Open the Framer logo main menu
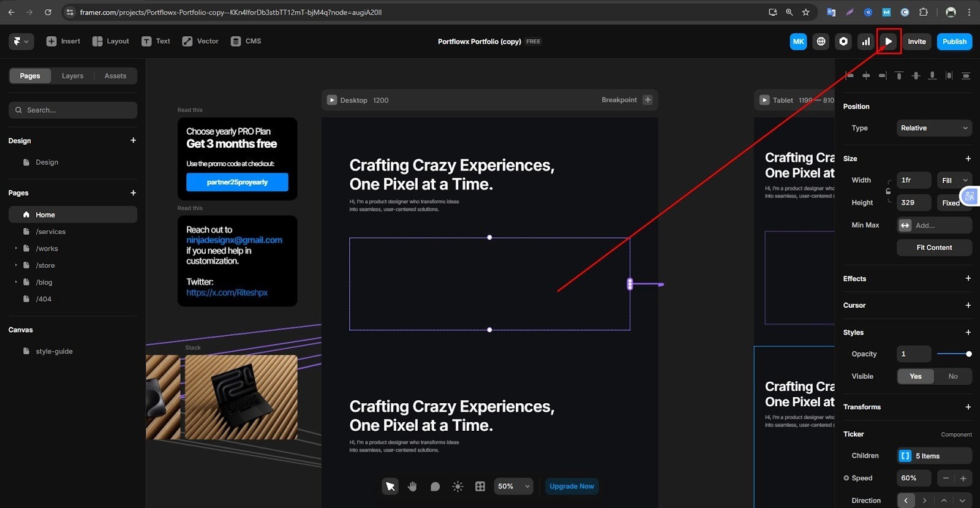The width and height of the screenshot is (980, 508). coord(21,41)
